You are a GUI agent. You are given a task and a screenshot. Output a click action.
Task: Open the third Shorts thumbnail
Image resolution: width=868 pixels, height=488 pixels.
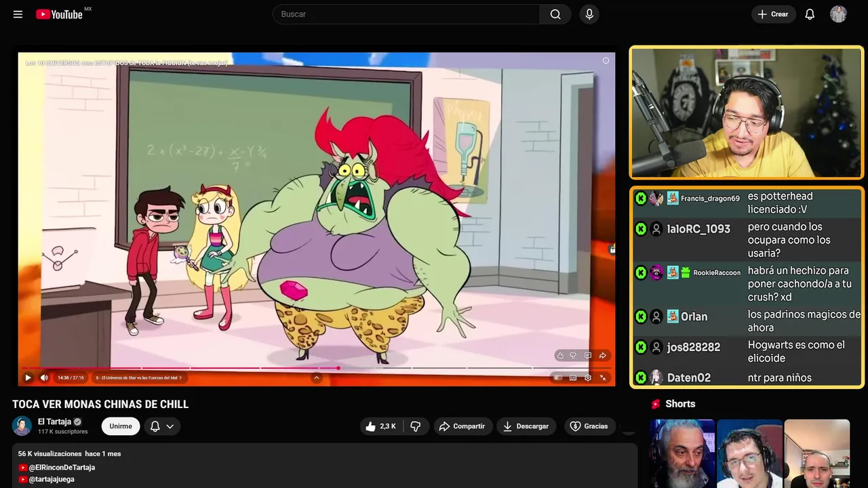[x=816, y=453]
